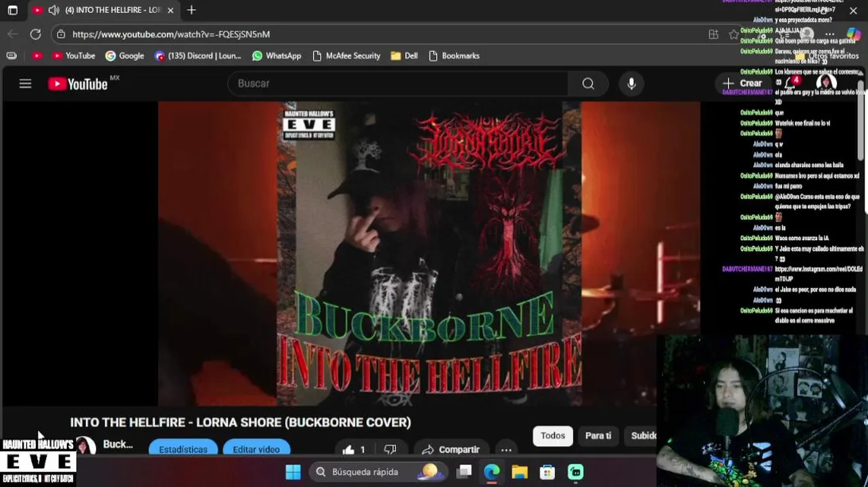
Task: Click the video player thumbnail
Action: 429,254
